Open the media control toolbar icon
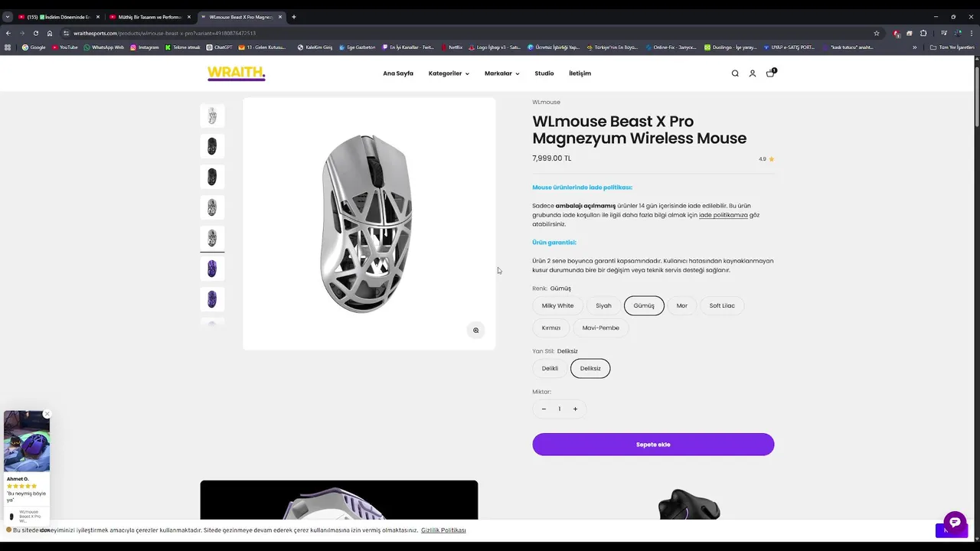Viewport: 980px width, 551px height. 944,33
